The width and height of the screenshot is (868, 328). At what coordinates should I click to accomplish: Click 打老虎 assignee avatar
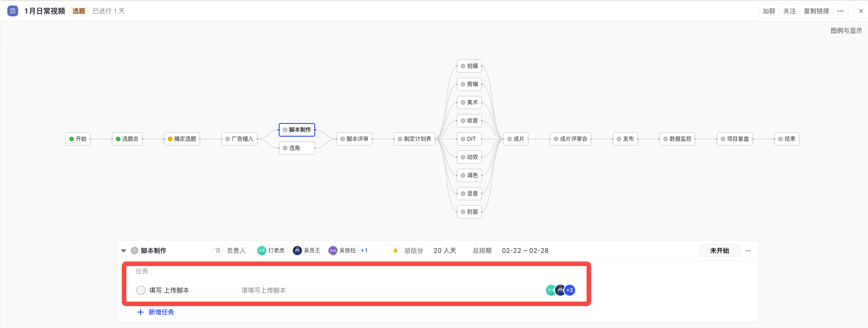pyautogui.click(x=262, y=251)
